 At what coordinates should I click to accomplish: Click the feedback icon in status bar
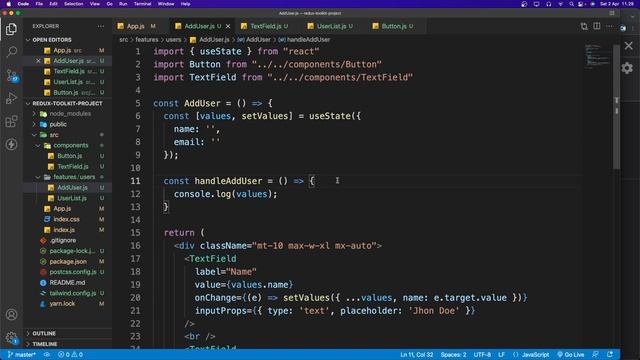pyautogui.click(x=596, y=355)
